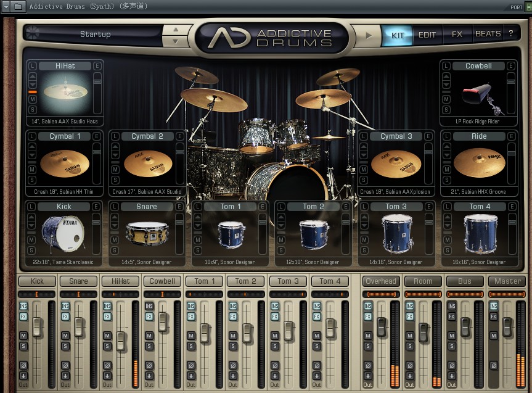Open help with the ? tab
The width and height of the screenshot is (532, 393).
(x=510, y=33)
